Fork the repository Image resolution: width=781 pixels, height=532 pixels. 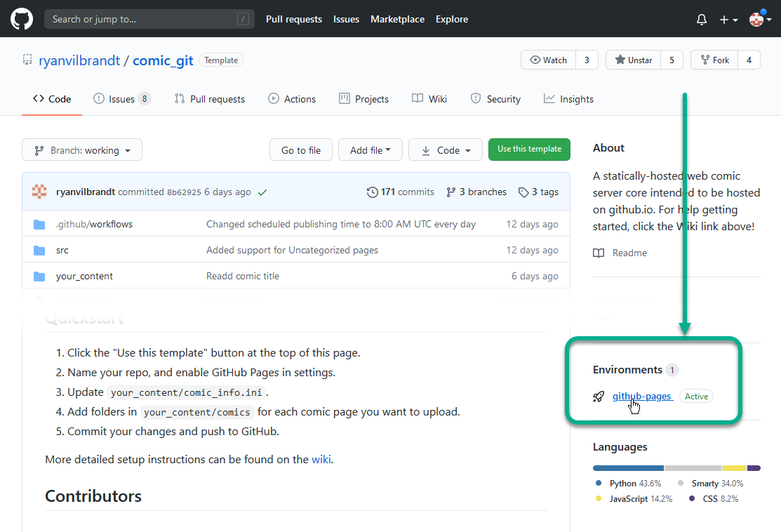click(x=714, y=60)
